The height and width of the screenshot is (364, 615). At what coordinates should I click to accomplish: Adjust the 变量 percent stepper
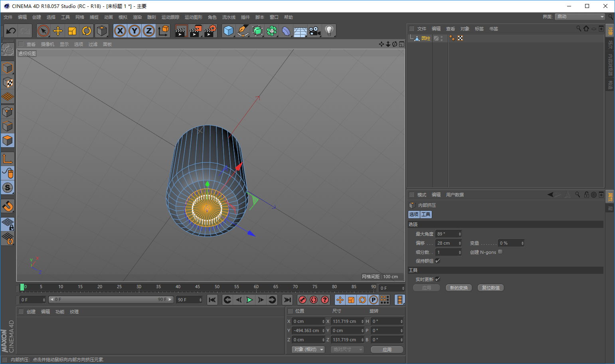click(522, 243)
